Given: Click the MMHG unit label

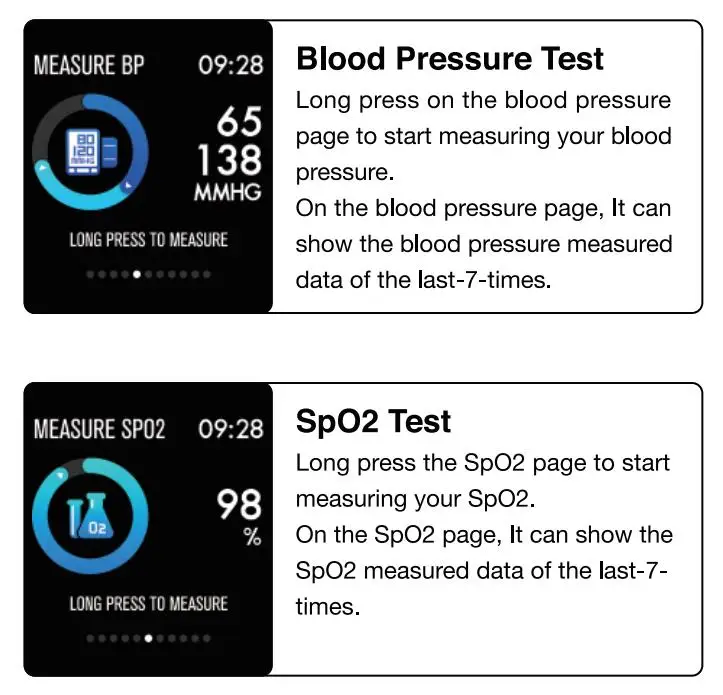Looking at the screenshot, I should pos(228,192).
